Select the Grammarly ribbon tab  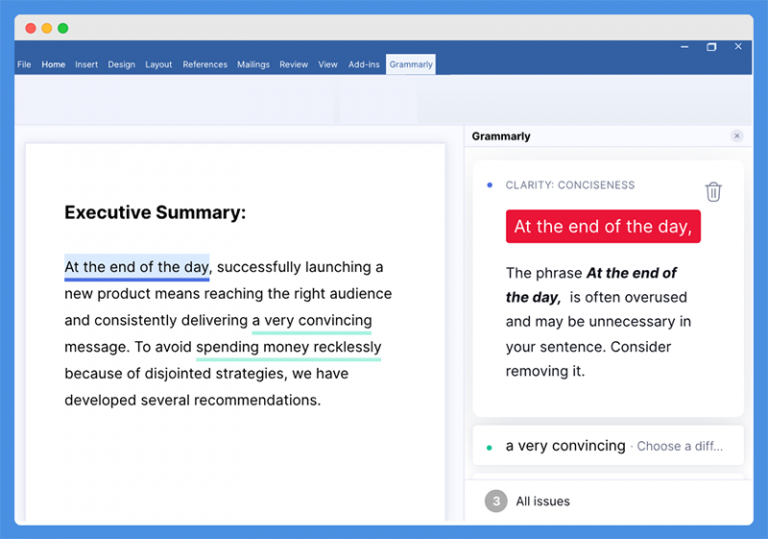(411, 64)
